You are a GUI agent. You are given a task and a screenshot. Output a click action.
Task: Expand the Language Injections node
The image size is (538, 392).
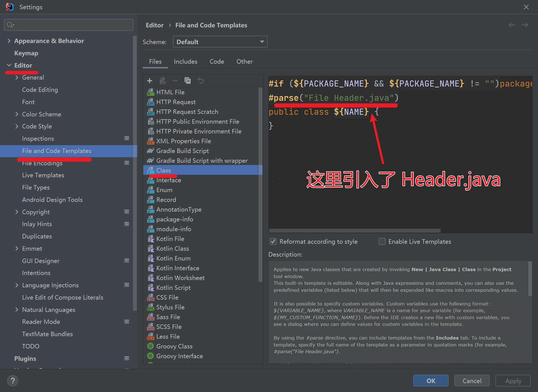[17, 285]
